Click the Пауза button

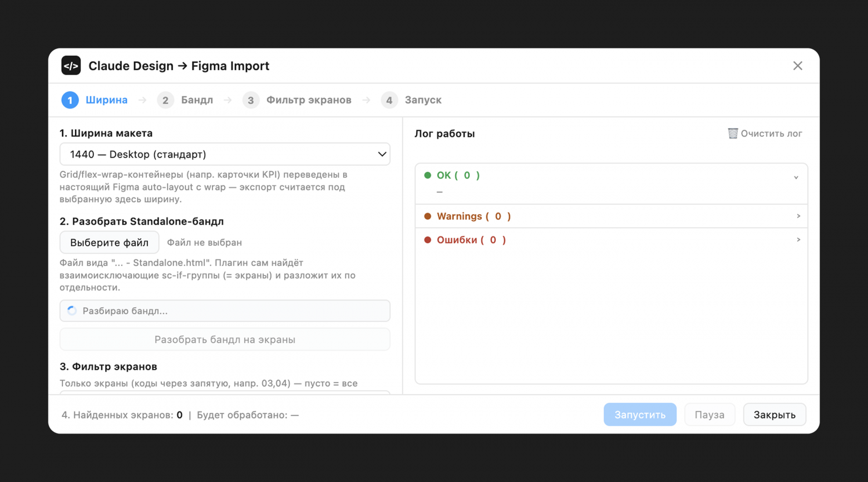tap(709, 415)
